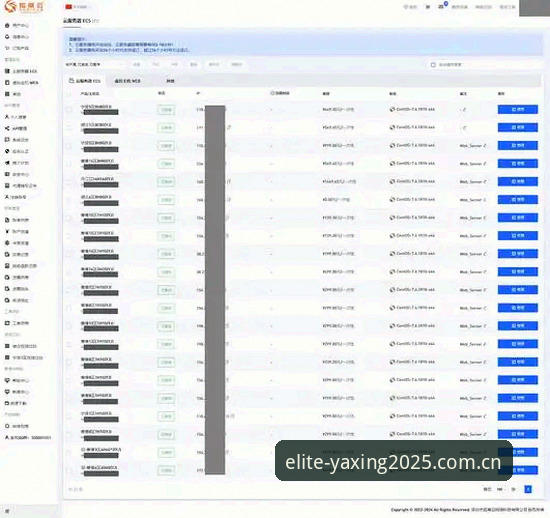Focus the search field above the table
The height and width of the screenshot is (518, 550).
coord(484,65)
